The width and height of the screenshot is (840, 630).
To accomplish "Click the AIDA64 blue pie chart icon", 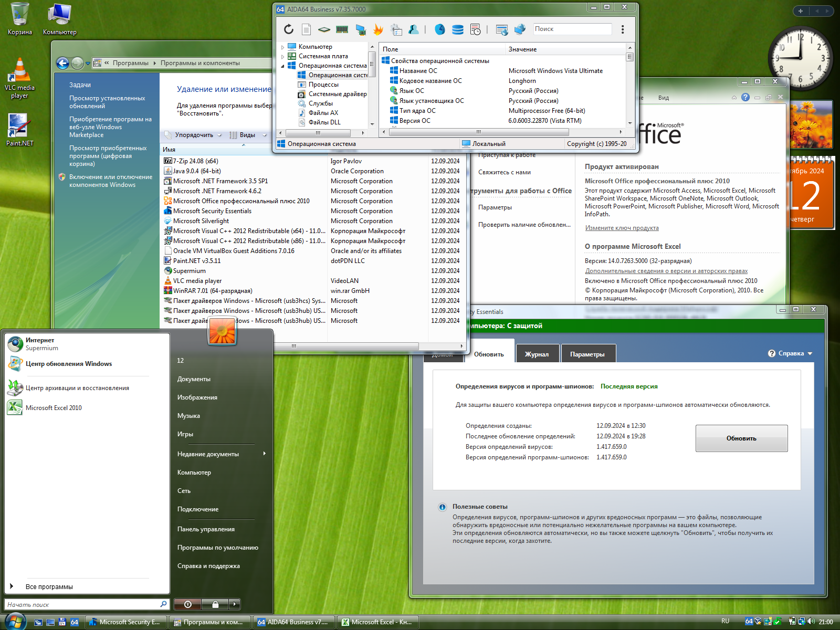I will pyautogui.click(x=440, y=29).
